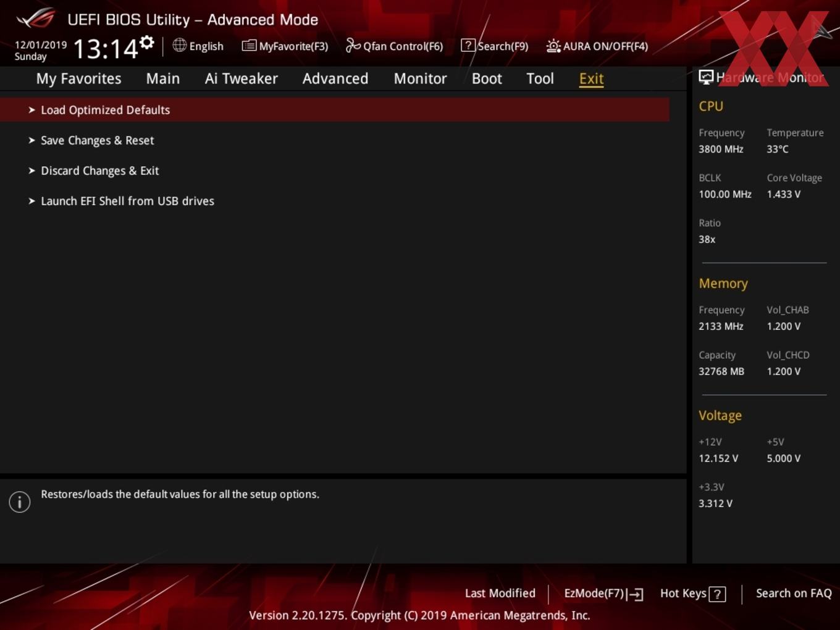Go to the Boot tab

coord(487,78)
